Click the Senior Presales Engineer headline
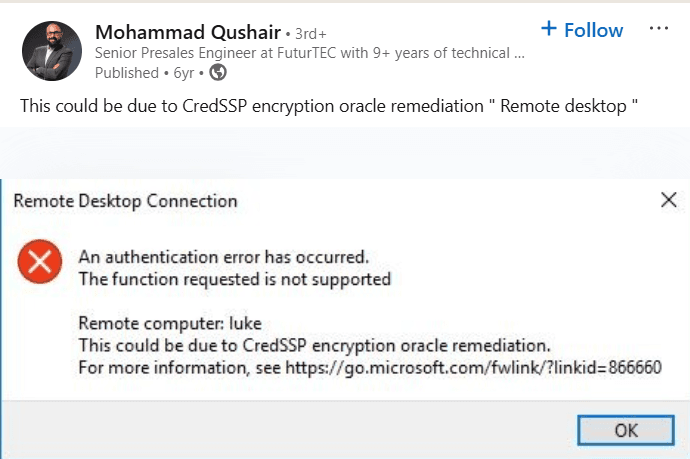The image size is (690, 459). click(309, 52)
